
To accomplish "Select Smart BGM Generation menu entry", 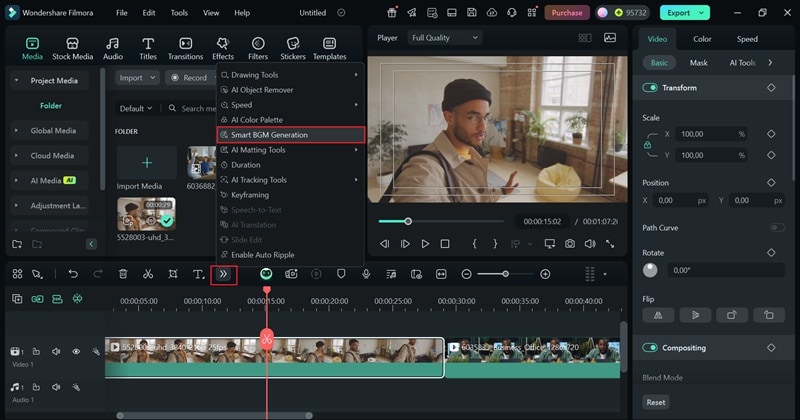I will click(x=291, y=135).
